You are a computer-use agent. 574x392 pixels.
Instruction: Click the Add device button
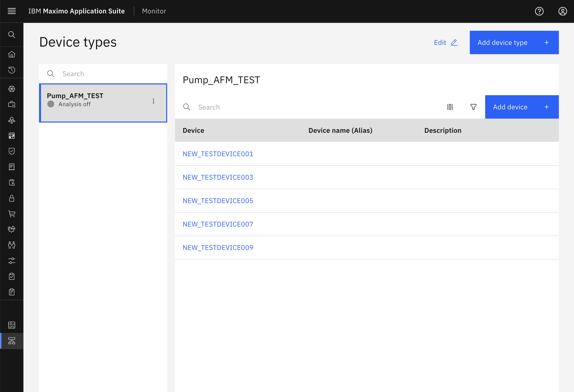522,107
